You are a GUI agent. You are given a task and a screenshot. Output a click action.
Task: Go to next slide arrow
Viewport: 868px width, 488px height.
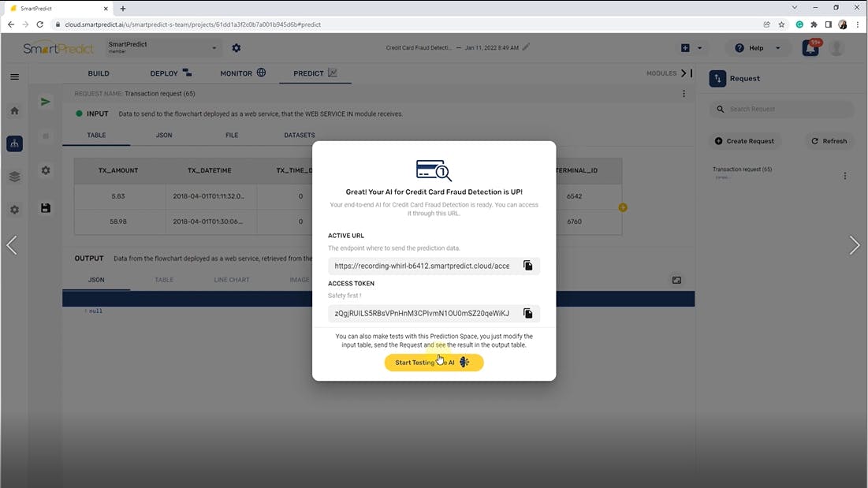pyautogui.click(x=855, y=245)
